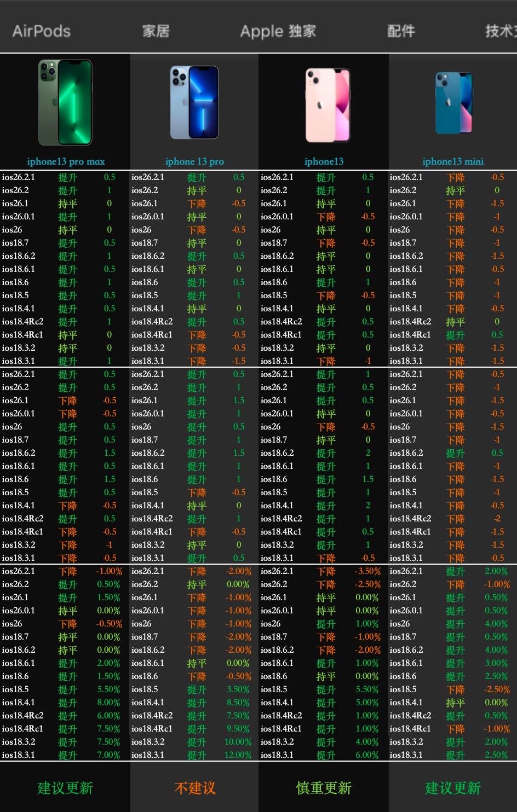Select 0.00% value for iPhone 13 mini ios18.4.1
Viewport: 517px width, 812px height.
click(496, 703)
